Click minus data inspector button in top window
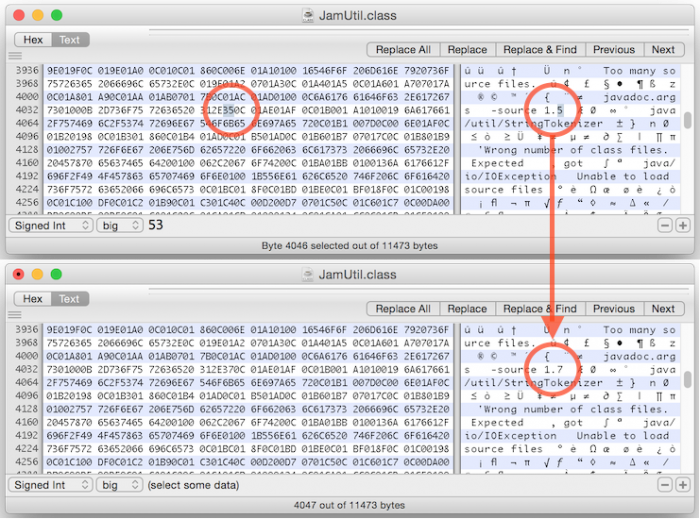This screenshot has width=700, height=519. pyautogui.click(x=665, y=225)
